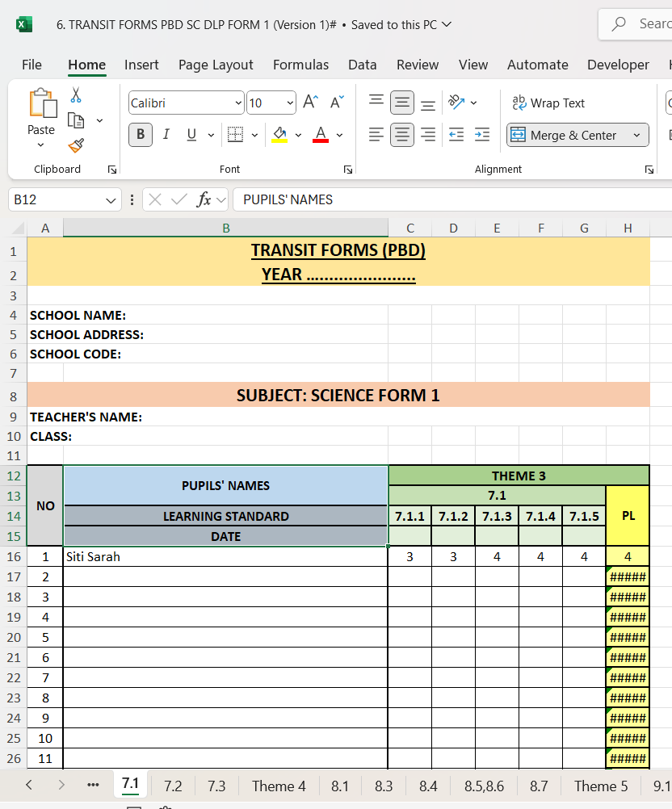
Task: Open underline style dropdown arrow
Action: click(211, 135)
